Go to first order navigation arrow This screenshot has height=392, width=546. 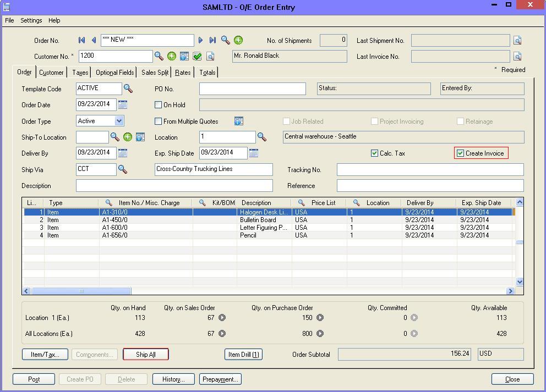(82, 40)
